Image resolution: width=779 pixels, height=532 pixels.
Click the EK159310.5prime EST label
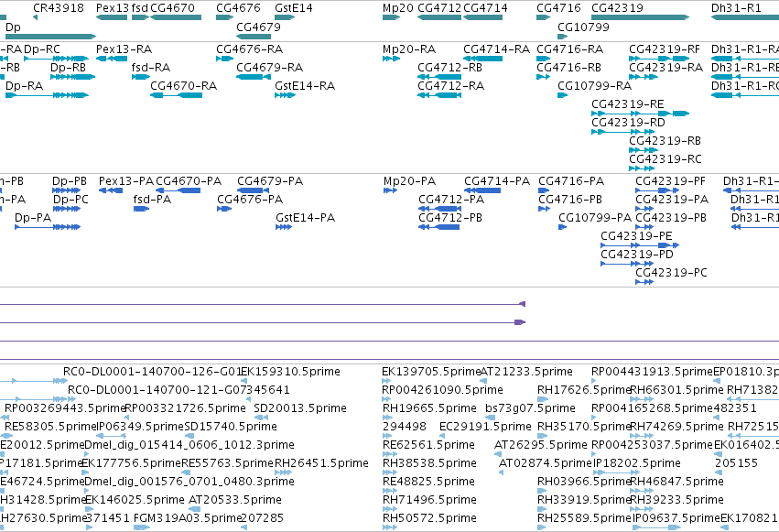290,372
